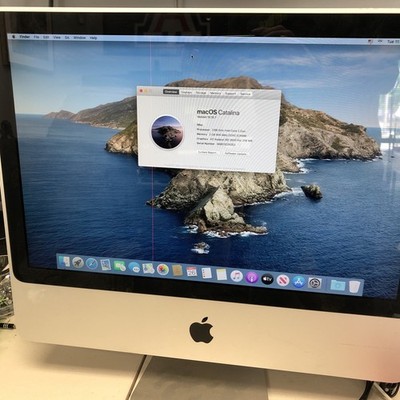Click the Serial Number line

[x=216, y=144]
